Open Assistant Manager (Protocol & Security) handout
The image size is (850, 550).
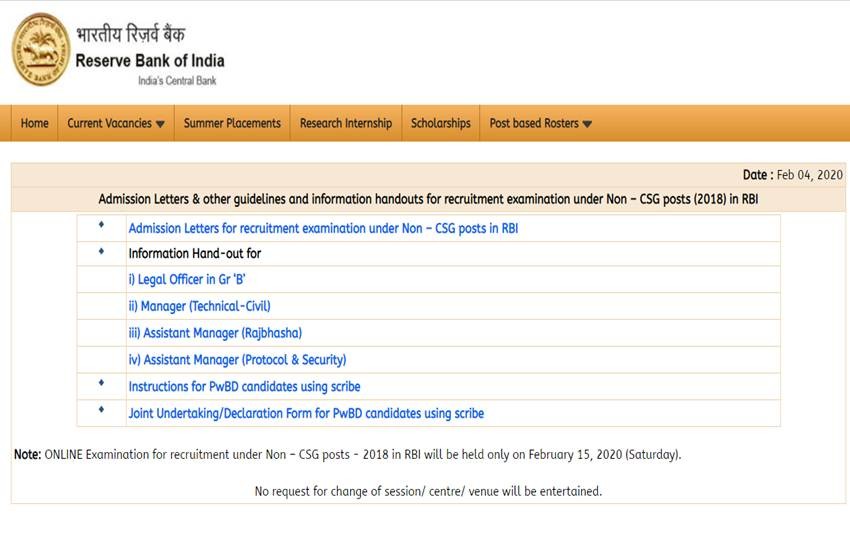tap(236, 359)
